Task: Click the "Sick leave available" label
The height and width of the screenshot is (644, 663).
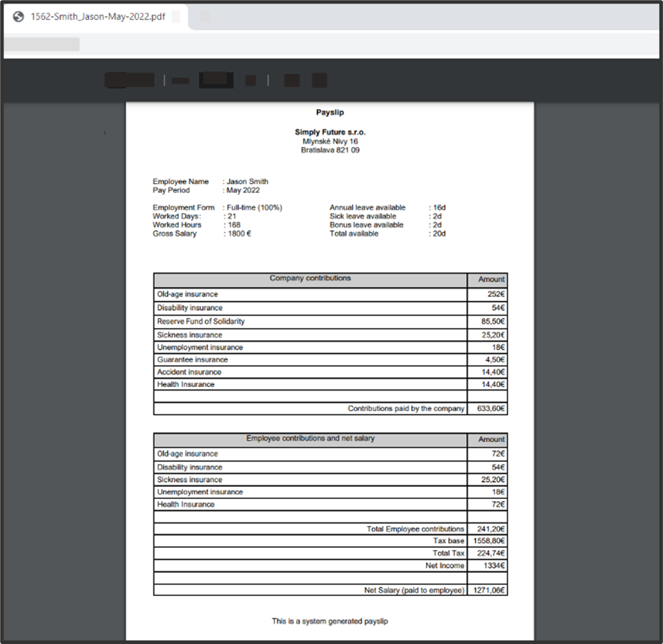Action: pos(363,216)
